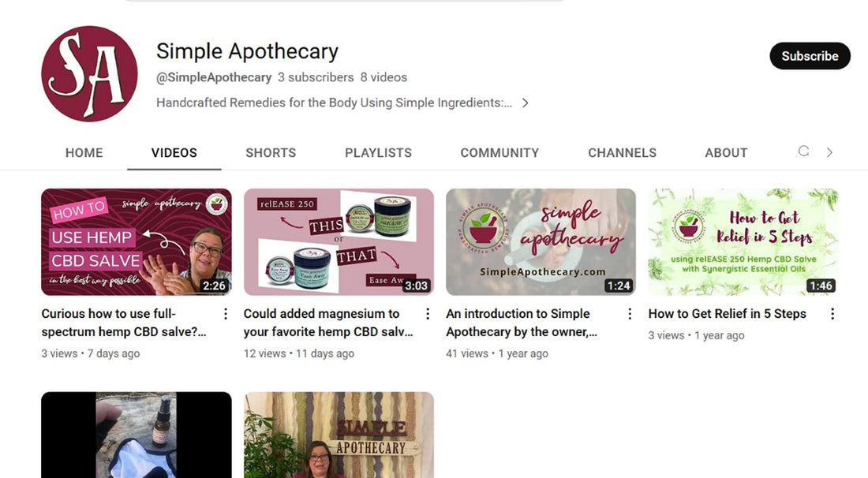This screenshot has height=478, width=868.
Task: Switch to the Home tab
Action: click(x=84, y=153)
